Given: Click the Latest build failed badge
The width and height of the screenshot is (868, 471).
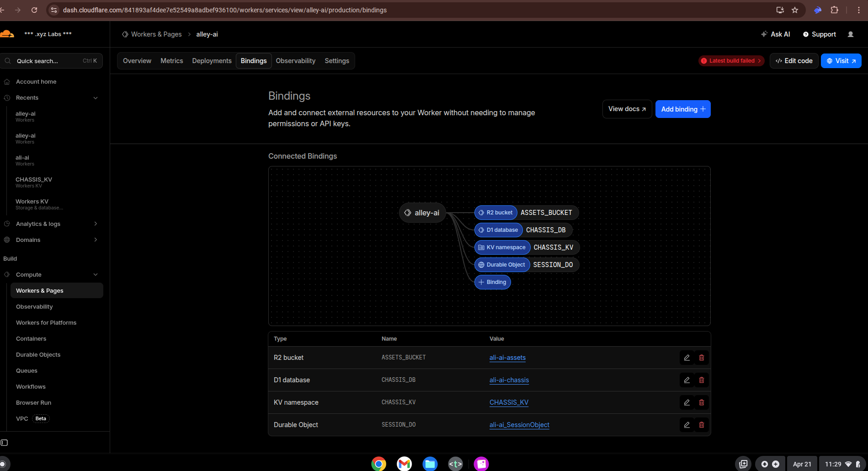Looking at the screenshot, I should 731,61.
